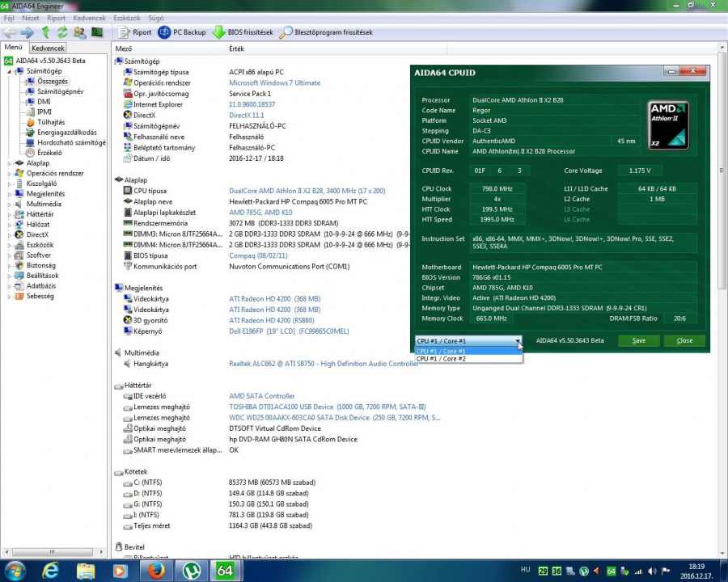Click the main panel vertical scrollbar

pyautogui.click(x=722, y=301)
